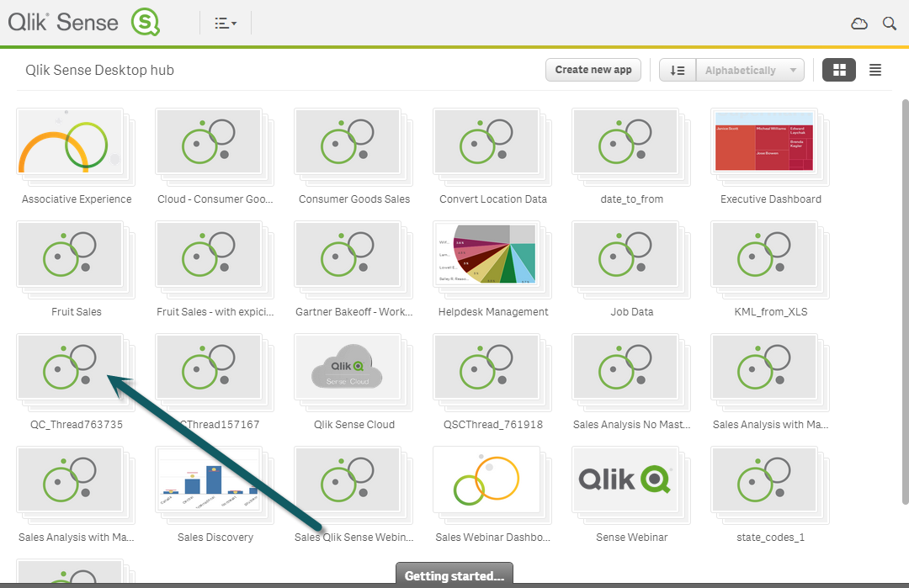This screenshot has width=909, height=588.
Task: Open the search magnifier icon
Action: 890,24
